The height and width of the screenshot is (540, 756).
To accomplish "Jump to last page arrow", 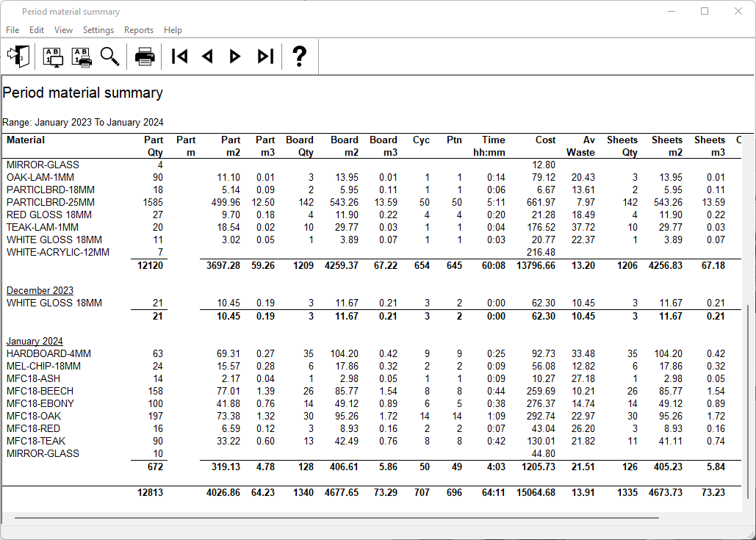I will tap(266, 57).
